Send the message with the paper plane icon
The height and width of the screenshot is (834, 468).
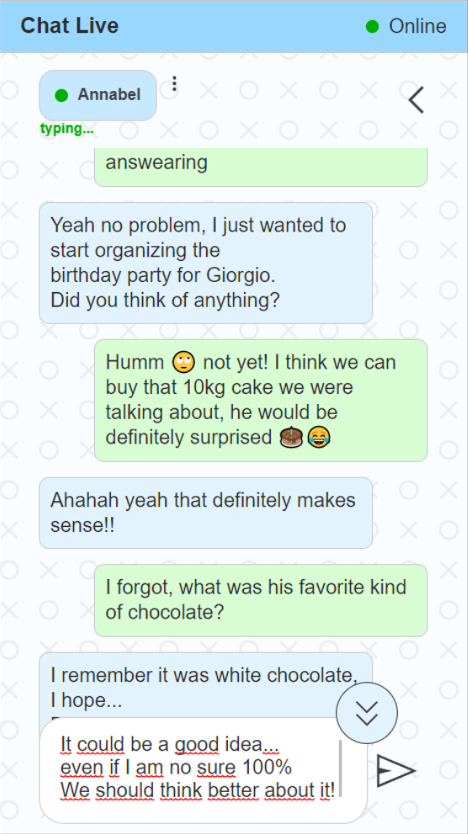point(396,770)
